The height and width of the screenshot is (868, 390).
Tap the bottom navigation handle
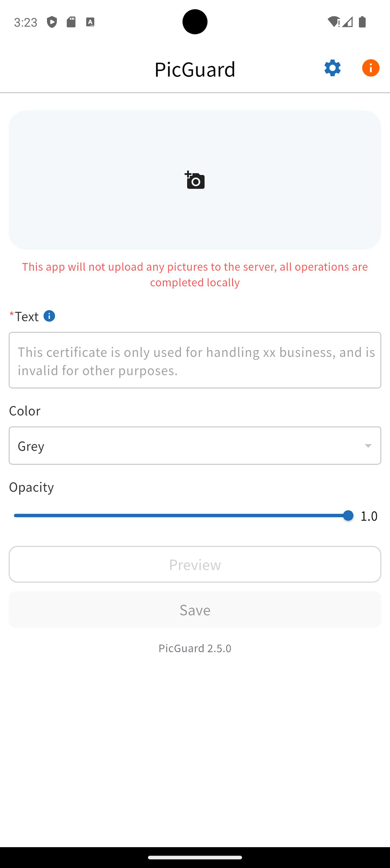195,857
